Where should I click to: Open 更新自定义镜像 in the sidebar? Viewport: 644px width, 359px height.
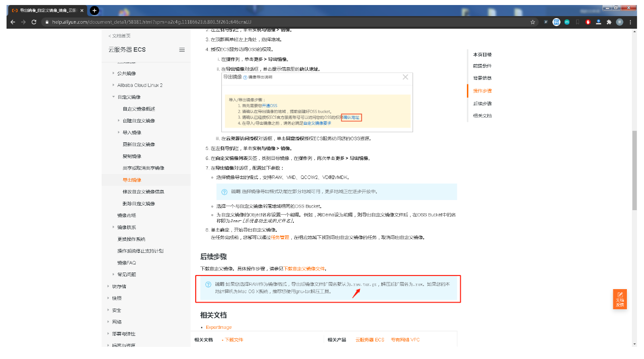[139, 144]
